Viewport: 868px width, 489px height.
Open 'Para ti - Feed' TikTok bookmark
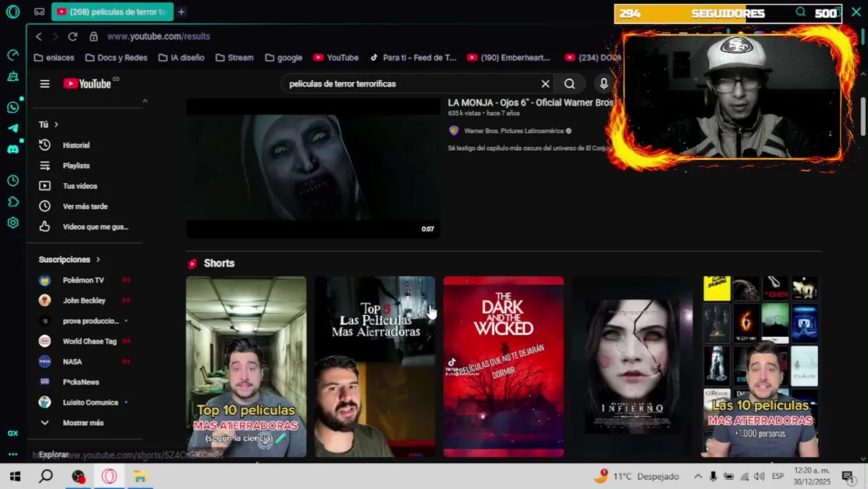(413, 58)
